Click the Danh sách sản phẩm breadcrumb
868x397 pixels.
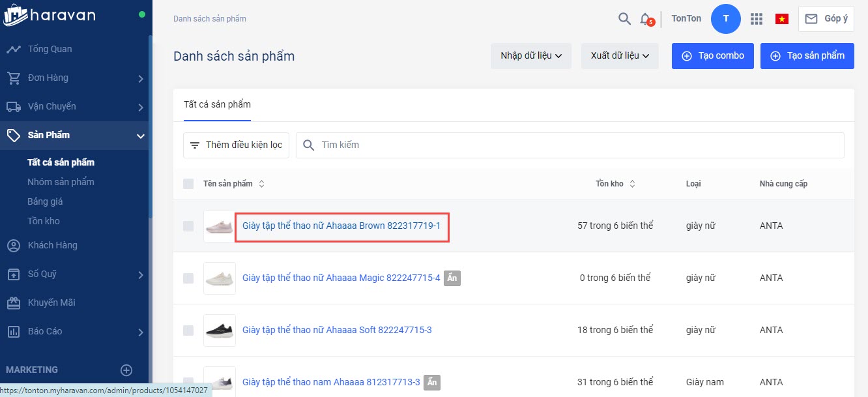tap(210, 19)
